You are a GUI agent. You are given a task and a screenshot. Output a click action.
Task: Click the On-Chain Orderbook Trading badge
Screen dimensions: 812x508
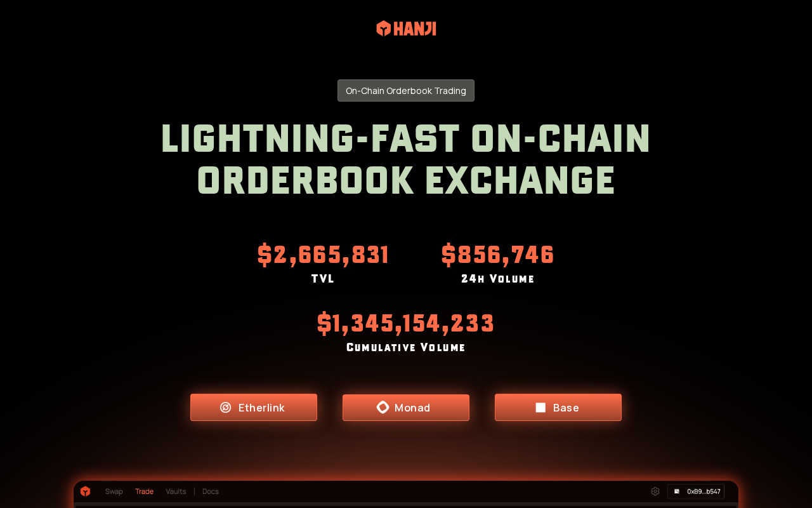tap(406, 91)
